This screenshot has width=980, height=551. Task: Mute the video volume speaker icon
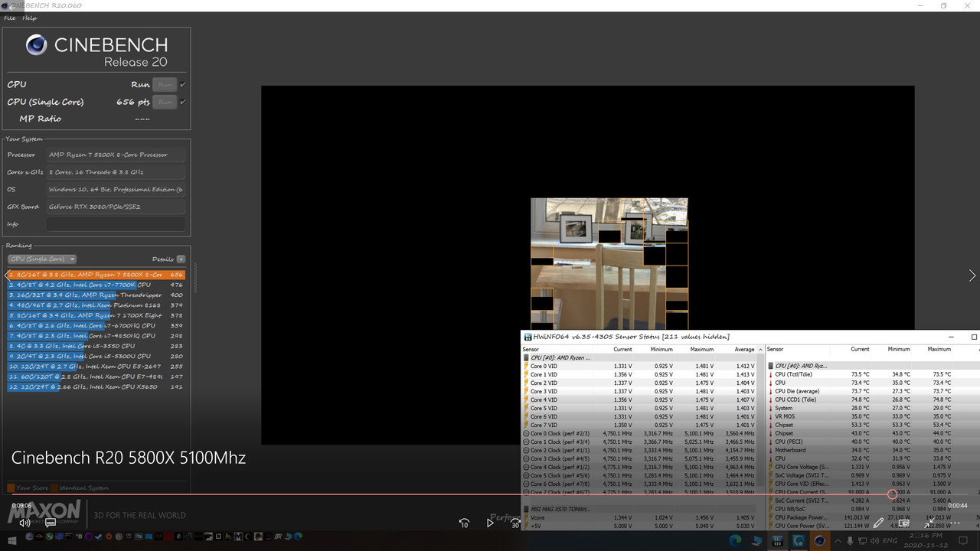[x=24, y=523]
